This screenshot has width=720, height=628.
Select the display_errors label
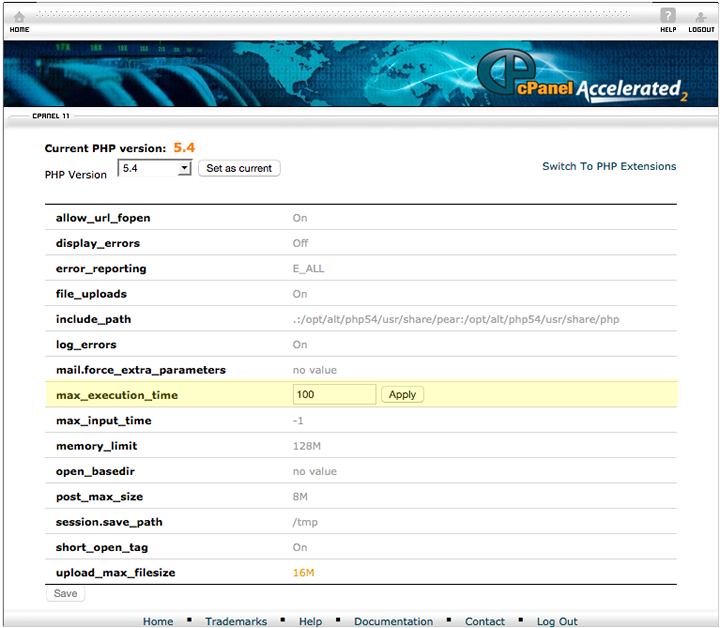click(x=98, y=243)
